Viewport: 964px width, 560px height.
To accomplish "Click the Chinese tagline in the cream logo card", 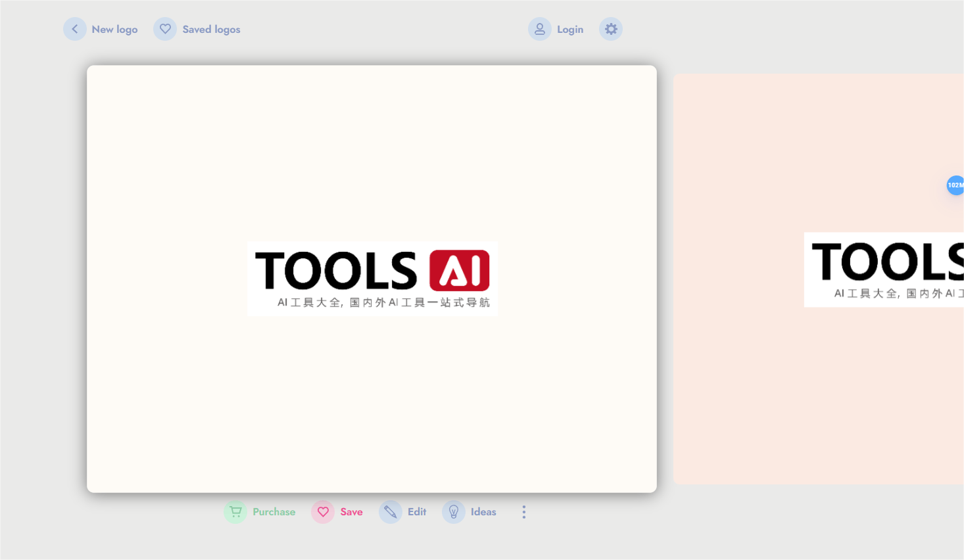I will [383, 302].
